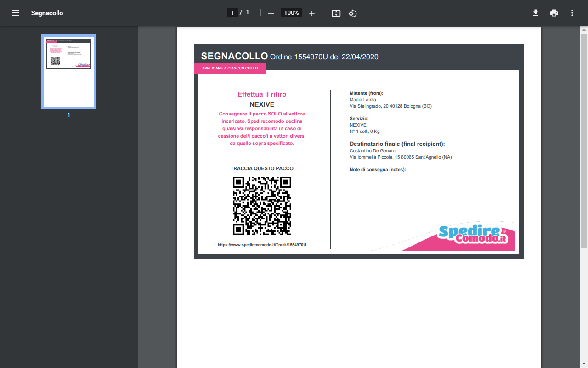Click the 'Effettua il ritiro' heading
The width and height of the screenshot is (588, 368).
click(x=262, y=94)
